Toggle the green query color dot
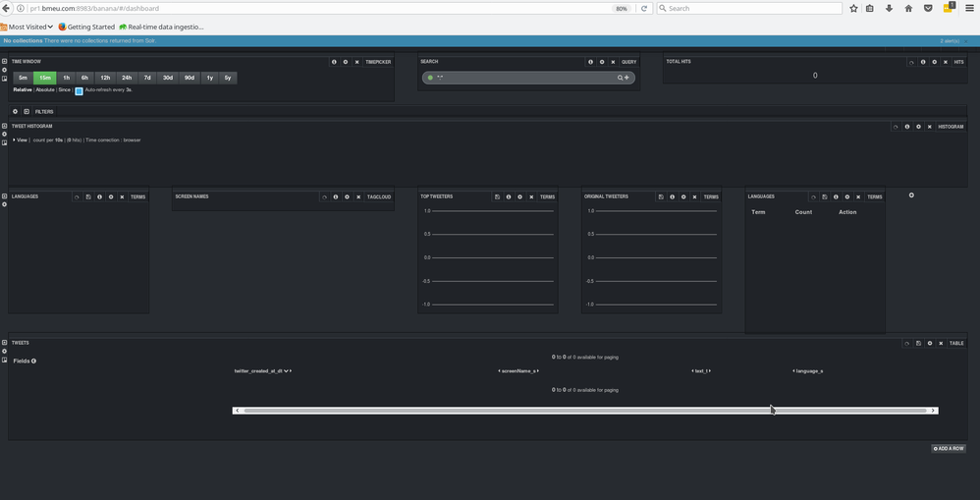Screen dimensions: 980x500 point(430,78)
